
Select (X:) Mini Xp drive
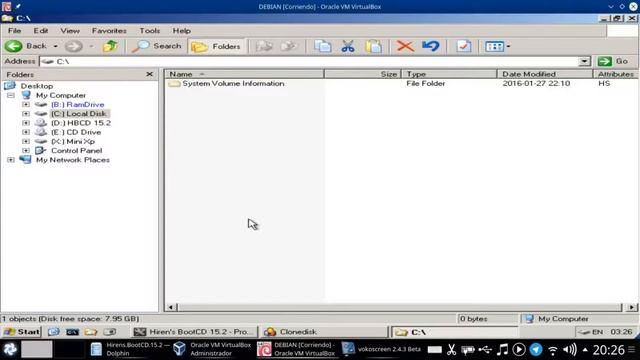(x=73, y=142)
